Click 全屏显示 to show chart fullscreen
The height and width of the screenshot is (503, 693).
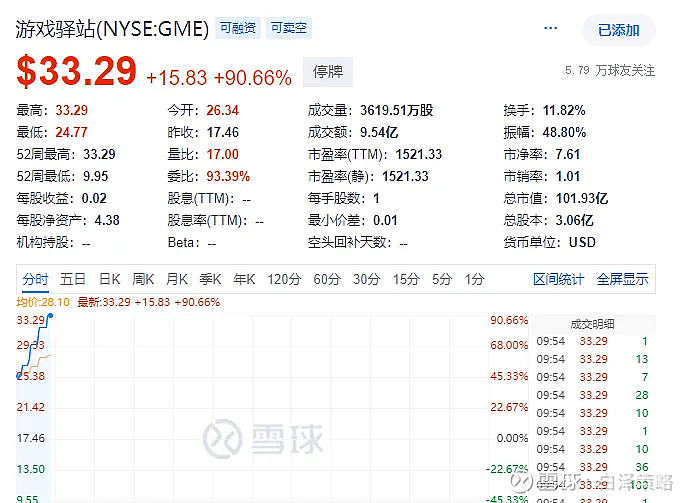click(x=622, y=279)
